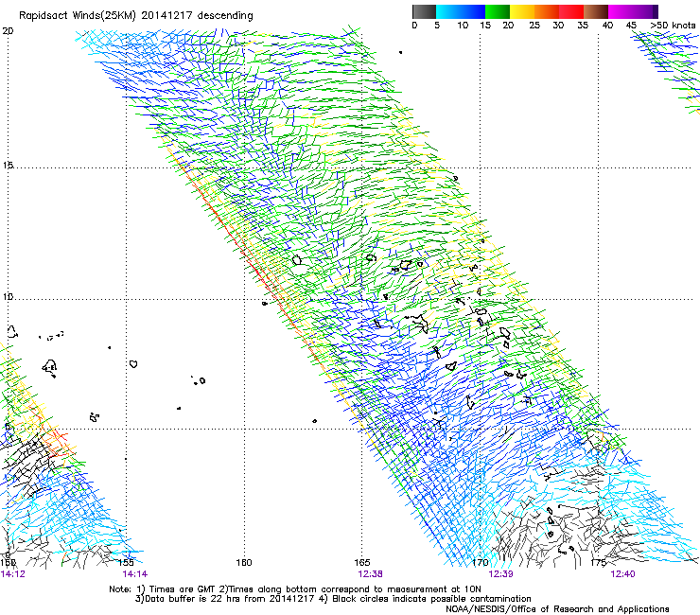This screenshot has width=700, height=615.
Task: Click the longitude label '170'
Action: point(480,562)
